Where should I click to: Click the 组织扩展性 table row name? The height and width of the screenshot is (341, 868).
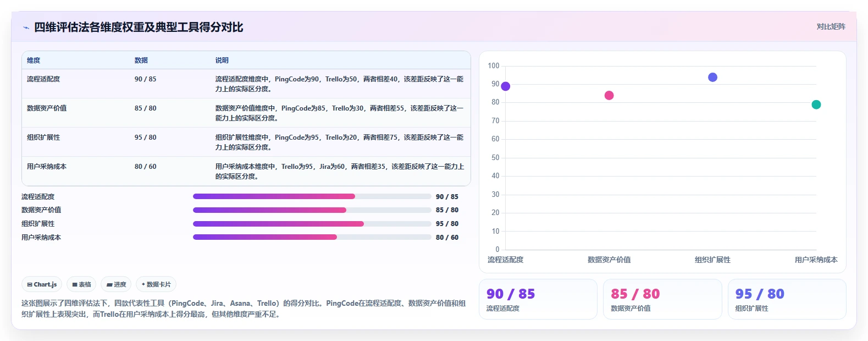point(43,137)
